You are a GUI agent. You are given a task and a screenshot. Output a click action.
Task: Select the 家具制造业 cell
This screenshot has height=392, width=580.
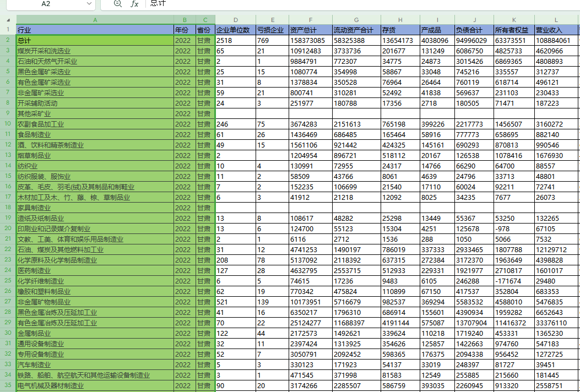(95, 208)
